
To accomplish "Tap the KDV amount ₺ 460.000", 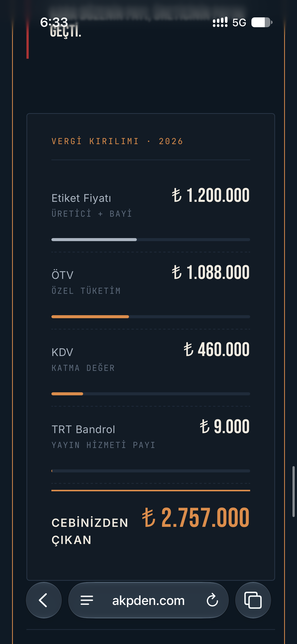I will (217, 349).
